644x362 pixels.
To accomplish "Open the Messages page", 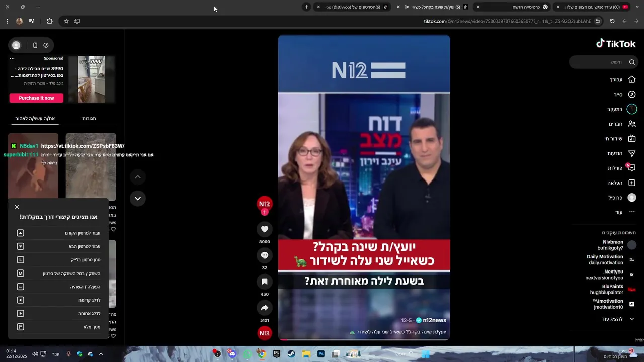I will 621,153.
